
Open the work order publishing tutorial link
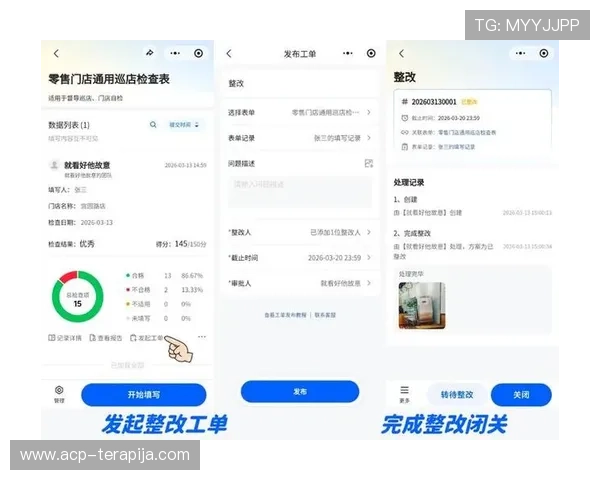click(285, 315)
